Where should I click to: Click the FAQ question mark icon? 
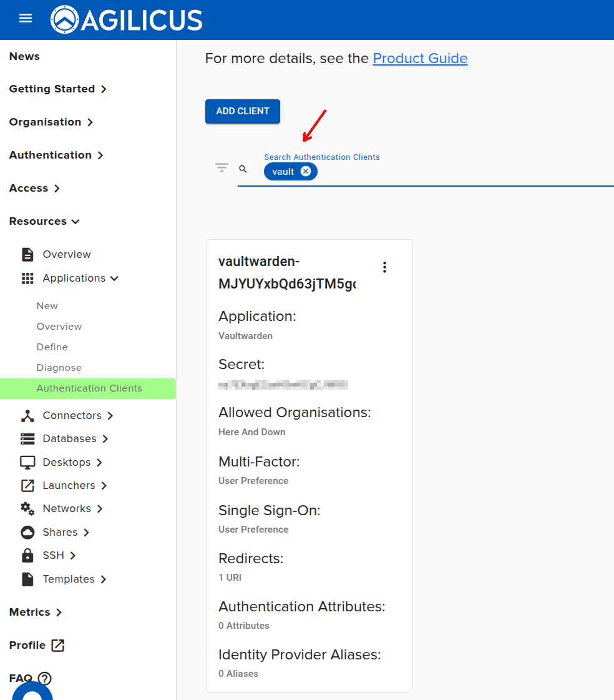(45, 679)
